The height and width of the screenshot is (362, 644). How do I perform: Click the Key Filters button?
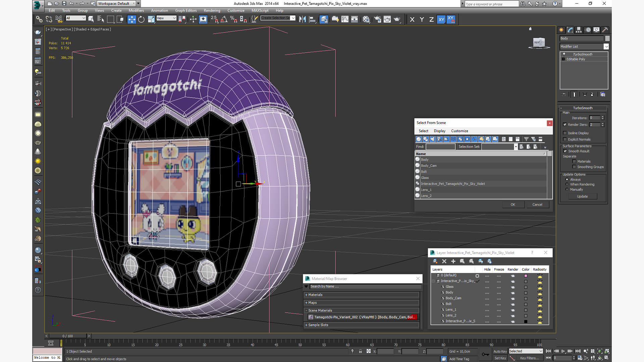pos(530,358)
